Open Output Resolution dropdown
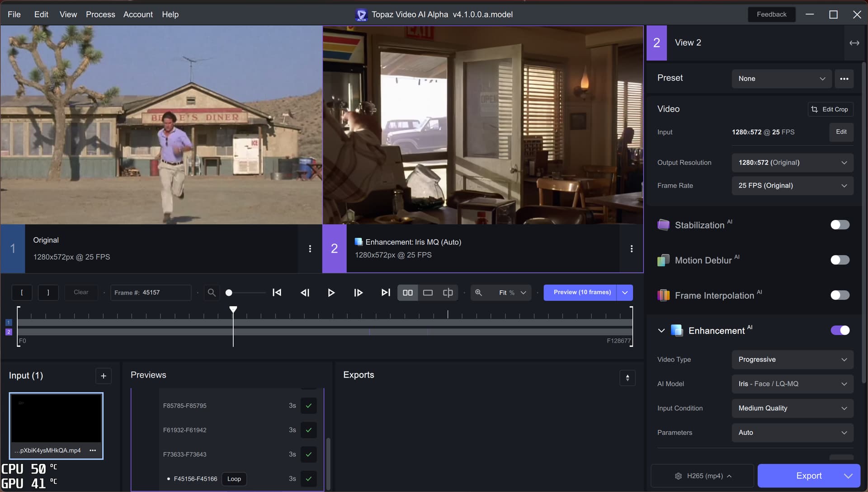Image resolution: width=868 pixels, height=492 pixels. point(792,163)
